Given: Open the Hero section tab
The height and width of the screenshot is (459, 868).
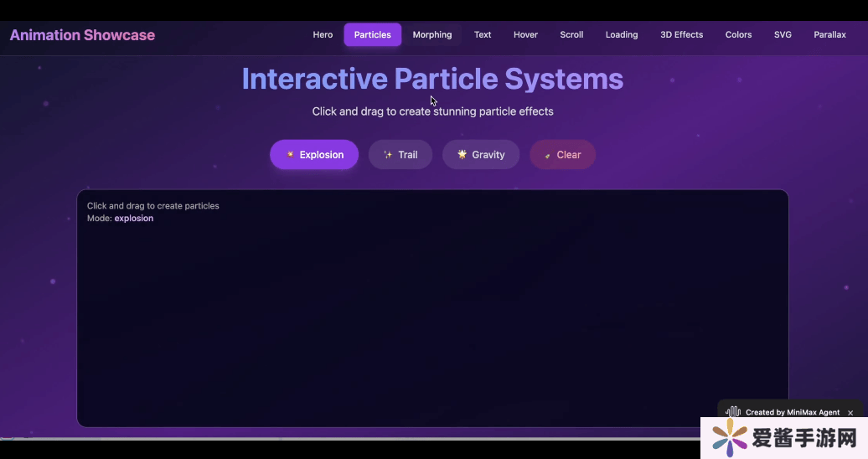Looking at the screenshot, I should 323,35.
